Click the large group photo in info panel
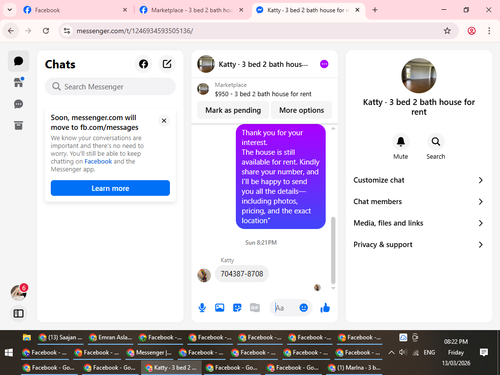 419,76
